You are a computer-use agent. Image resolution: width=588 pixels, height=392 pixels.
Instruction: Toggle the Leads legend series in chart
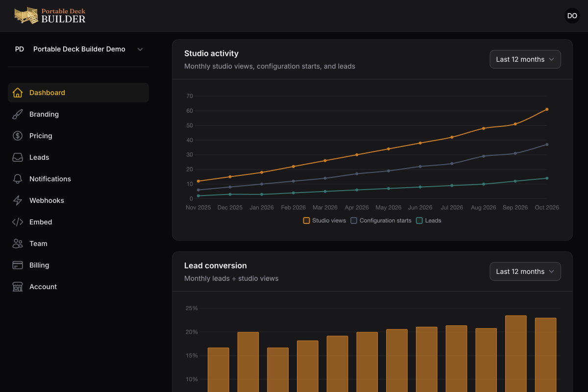(429, 220)
